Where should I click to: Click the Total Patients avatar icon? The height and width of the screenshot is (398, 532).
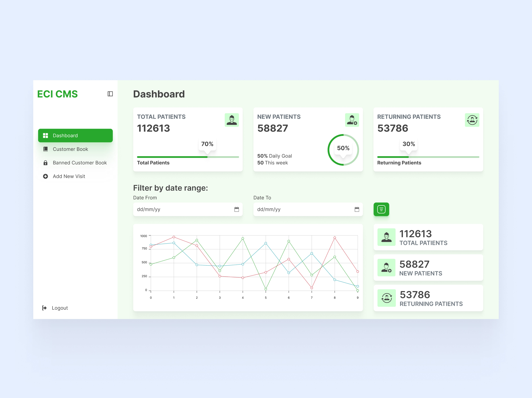pos(232,120)
